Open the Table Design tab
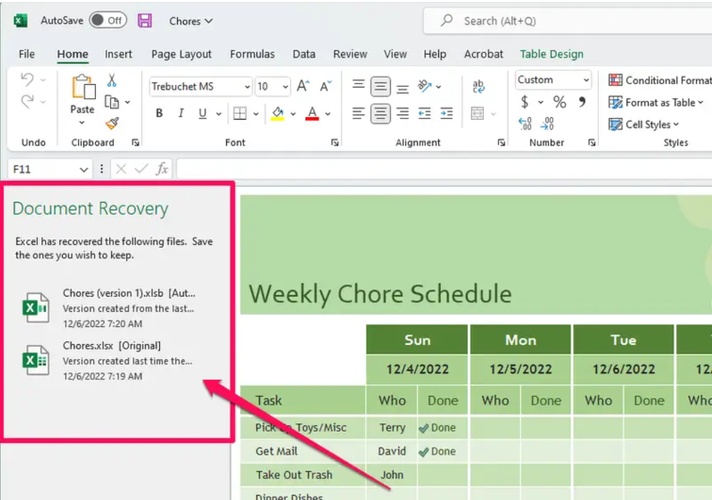Viewport: 712px width, 500px height. point(551,54)
